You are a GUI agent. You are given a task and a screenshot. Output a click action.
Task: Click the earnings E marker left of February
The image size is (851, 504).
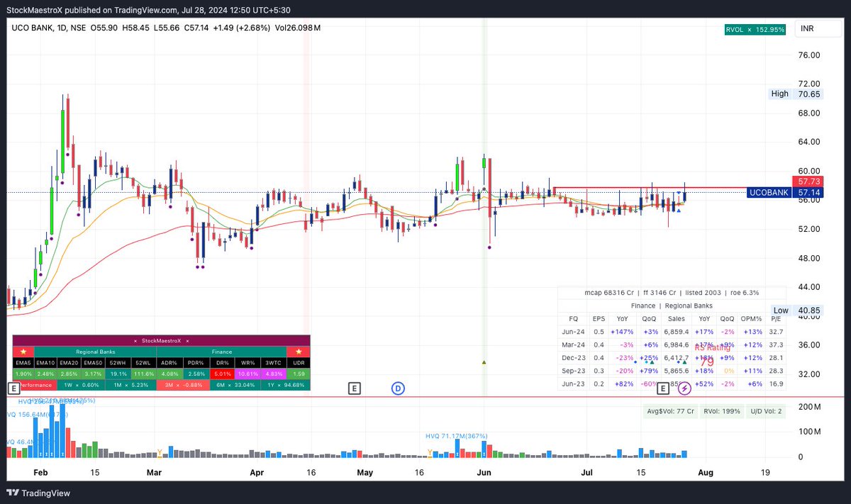click(x=13, y=388)
